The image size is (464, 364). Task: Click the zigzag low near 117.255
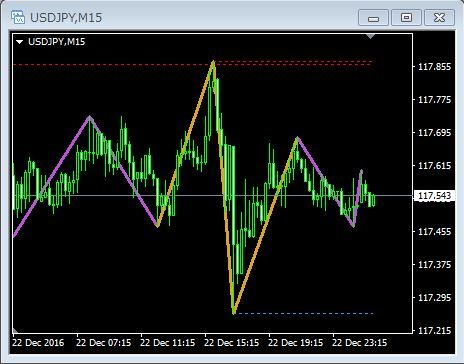[x=234, y=313]
